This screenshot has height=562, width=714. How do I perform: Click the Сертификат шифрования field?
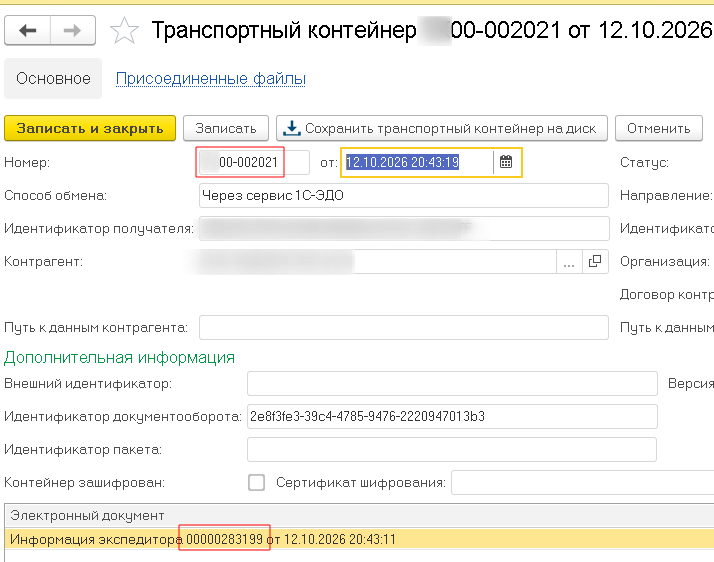pyautogui.click(x=582, y=482)
